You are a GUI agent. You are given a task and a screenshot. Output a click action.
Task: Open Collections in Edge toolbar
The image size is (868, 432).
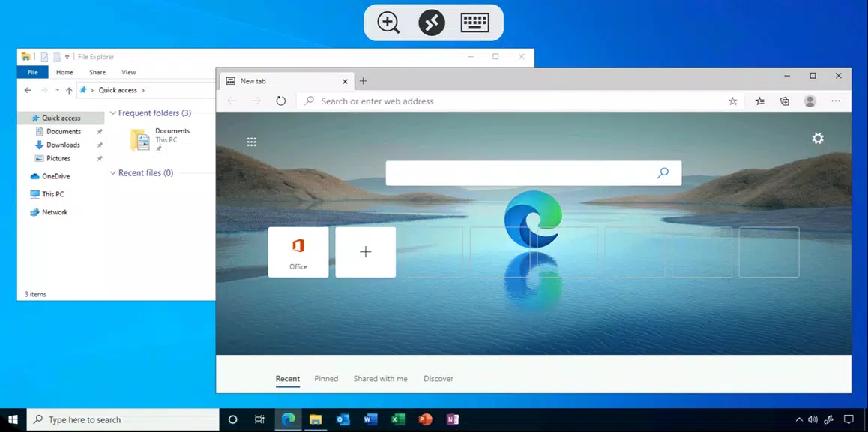[x=784, y=100]
